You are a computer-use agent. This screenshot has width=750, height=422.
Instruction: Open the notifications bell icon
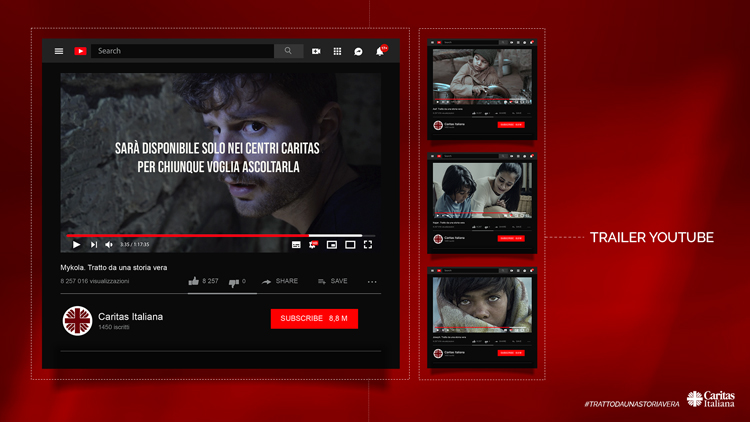pyautogui.click(x=380, y=51)
